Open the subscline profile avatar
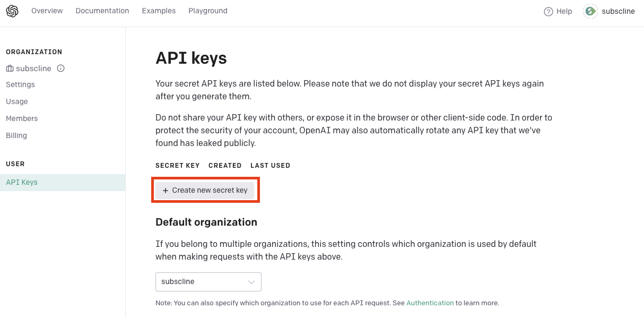This screenshot has width=644, height=318. tap(590, 12)
